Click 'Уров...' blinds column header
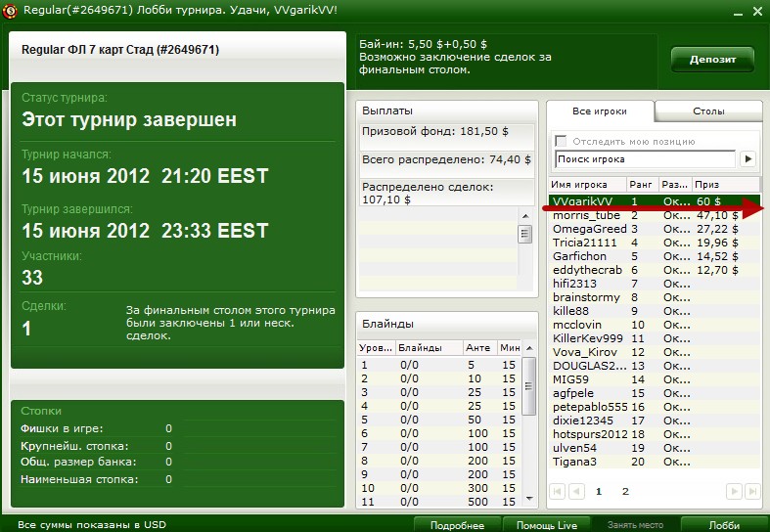This screenshot has width=770, height=532. (x=376, y=347)
